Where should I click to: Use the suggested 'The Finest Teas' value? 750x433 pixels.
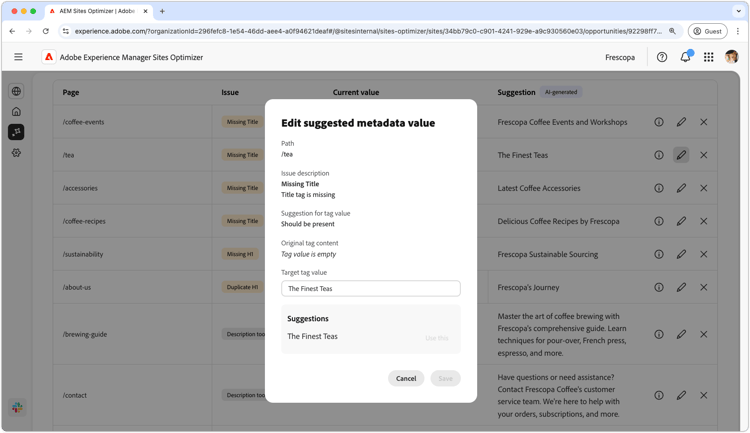(x=436, y=338)
